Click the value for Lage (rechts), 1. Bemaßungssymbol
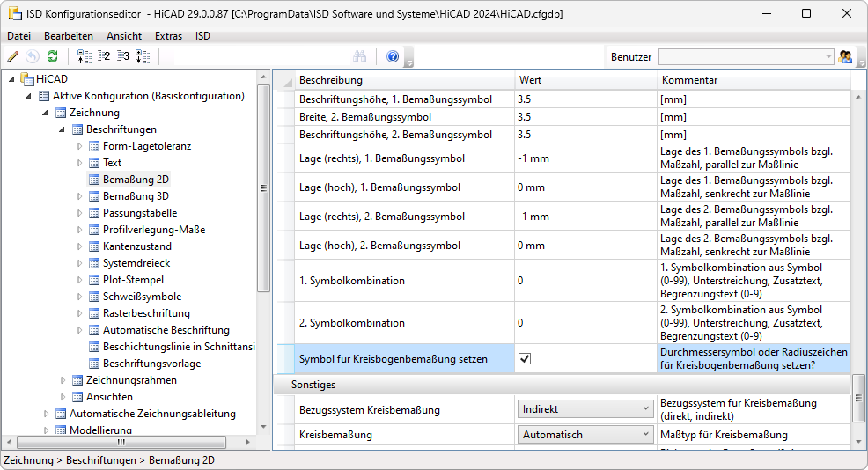 pyautogui.click(x=585, y=158)
